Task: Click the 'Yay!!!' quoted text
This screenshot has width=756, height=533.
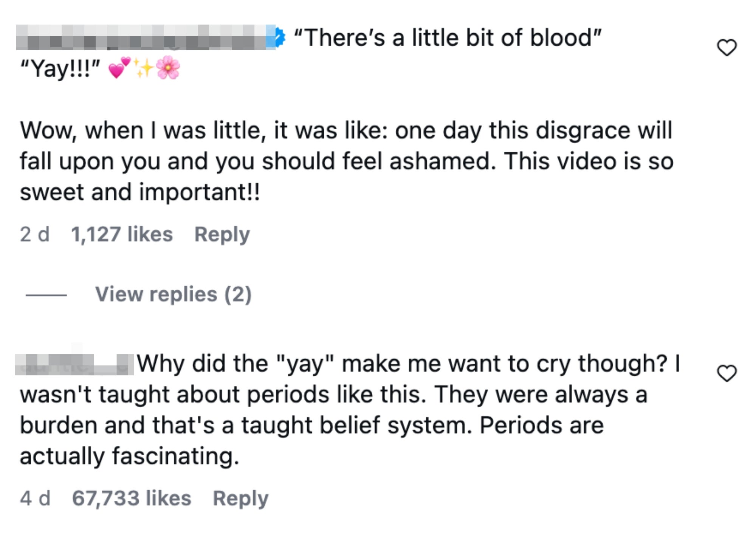Action: pyautogui.click(x=60, y=69)
